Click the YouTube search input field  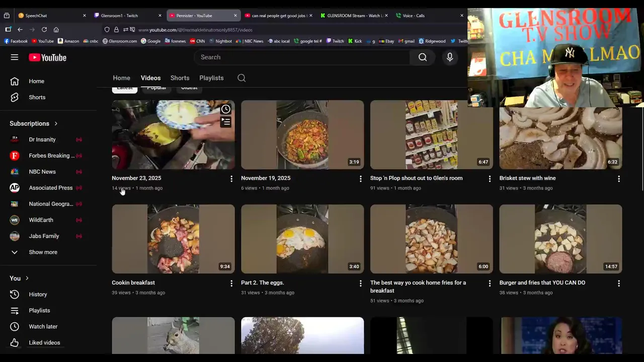coord(302,57)
